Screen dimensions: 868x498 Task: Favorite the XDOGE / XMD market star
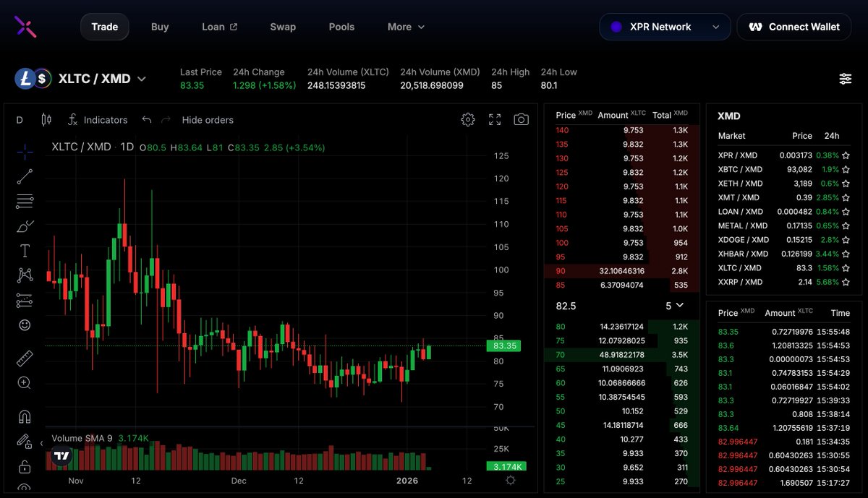846,240
